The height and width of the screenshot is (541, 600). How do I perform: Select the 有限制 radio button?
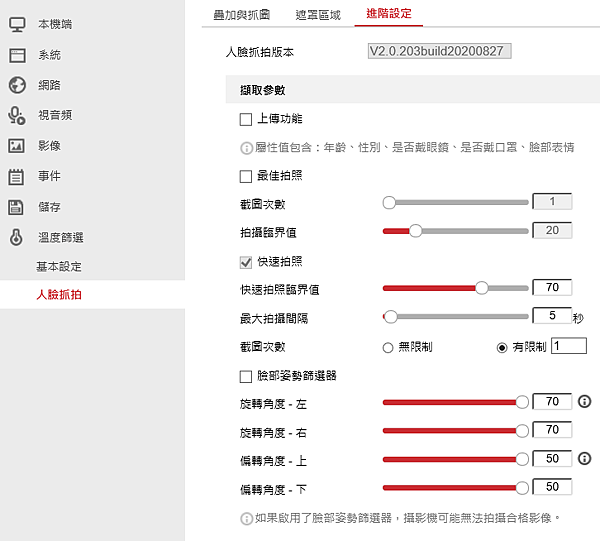point(502,348)
